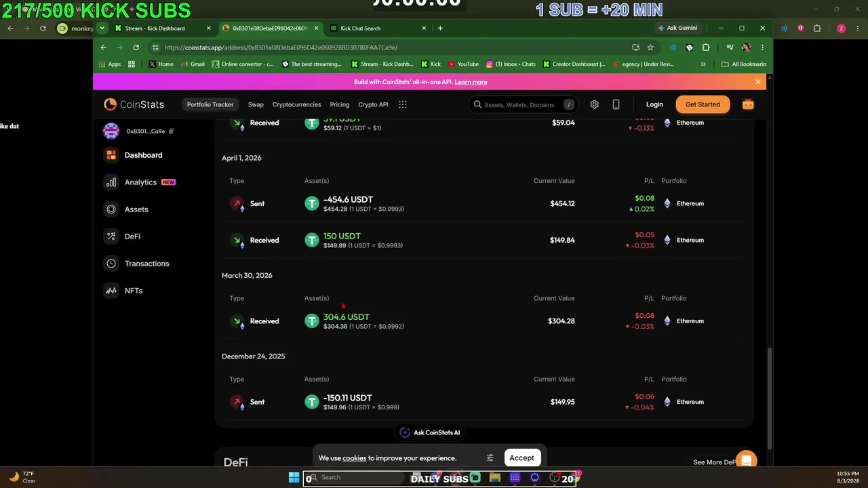Image resolution: width=868 pixels, height=488 pixels.
Task: Select the Assets sidebar icon
Action: point(111,209)
